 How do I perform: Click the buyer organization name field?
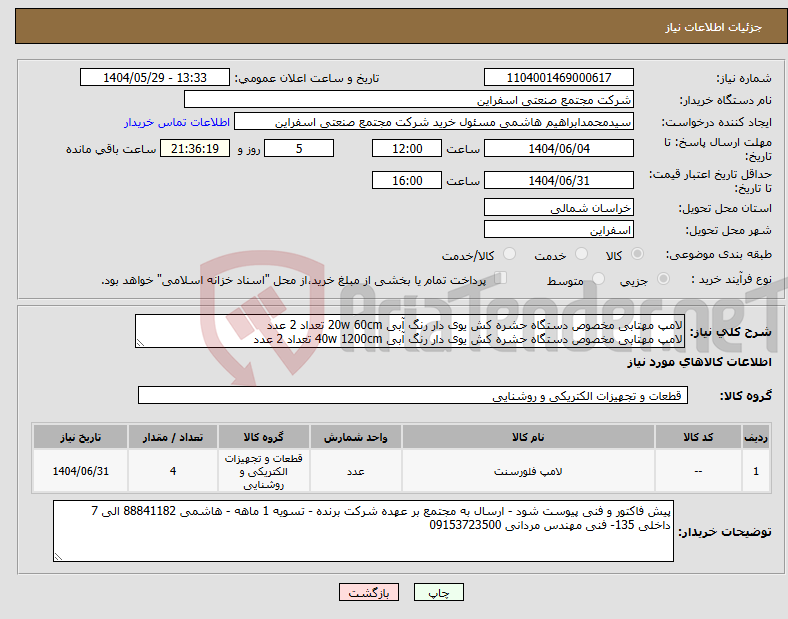(x=409, y=99)
